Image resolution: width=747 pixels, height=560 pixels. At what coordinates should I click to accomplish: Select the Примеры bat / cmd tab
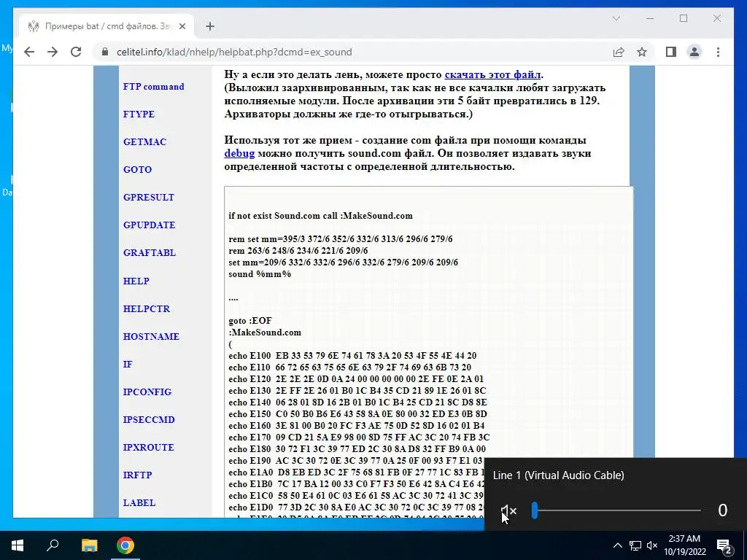[x=107, y=26]
